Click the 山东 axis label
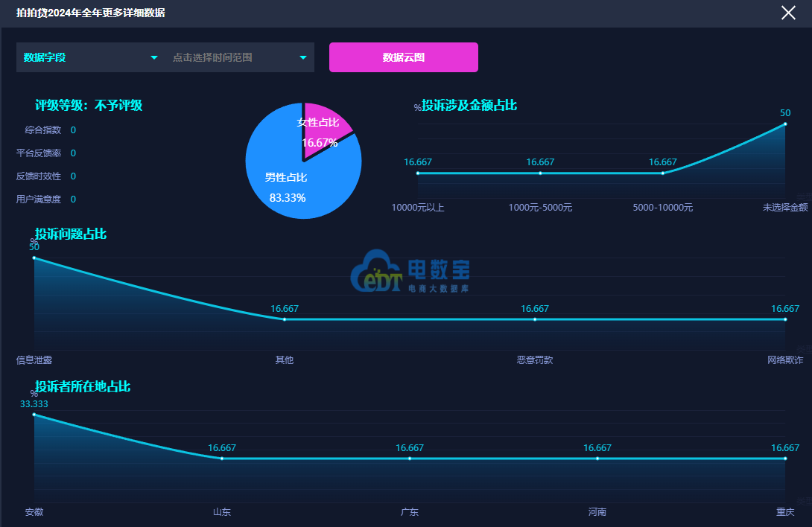 222,512
